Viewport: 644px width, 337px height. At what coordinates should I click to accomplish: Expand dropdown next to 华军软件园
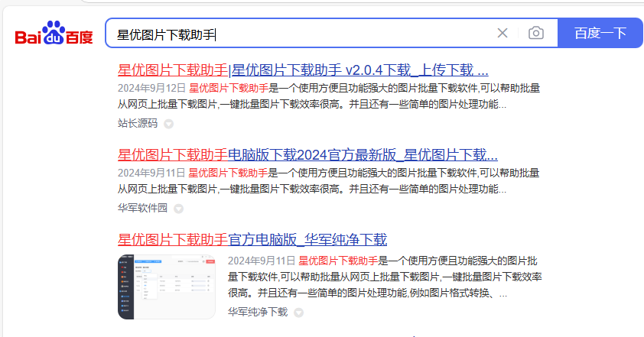pos(178,209)
